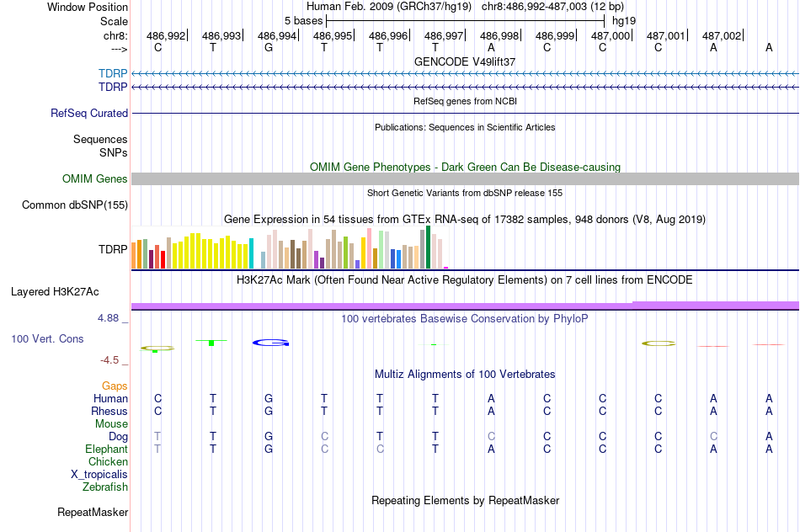
Task: Click the light blue TDRP GENCODE transcript label
Action: [113, 73]
